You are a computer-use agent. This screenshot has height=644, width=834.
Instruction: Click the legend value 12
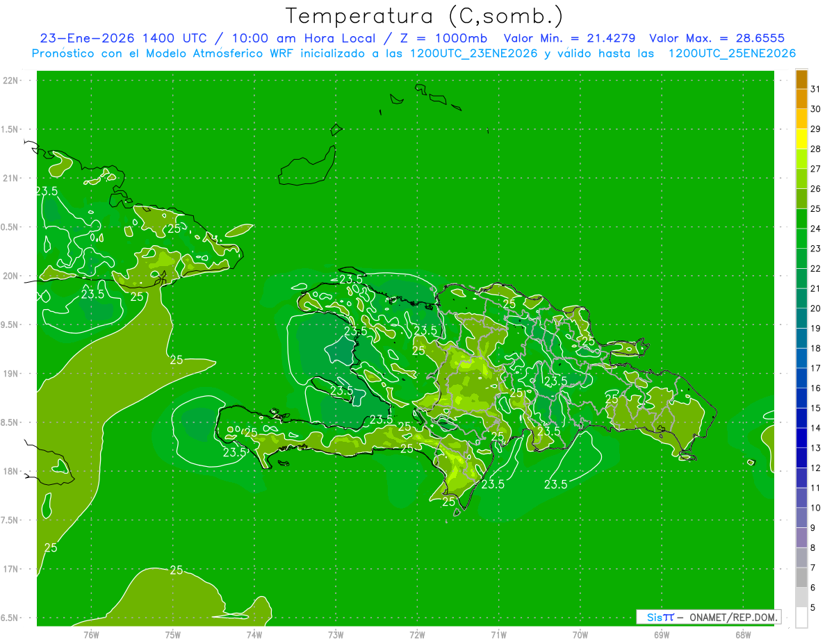tap(815, 468)
